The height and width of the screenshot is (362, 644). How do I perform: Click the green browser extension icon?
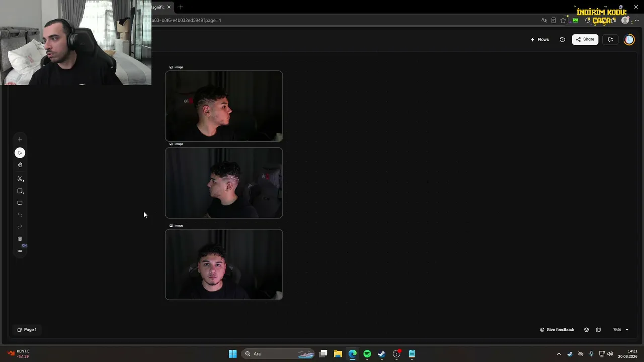575,20
